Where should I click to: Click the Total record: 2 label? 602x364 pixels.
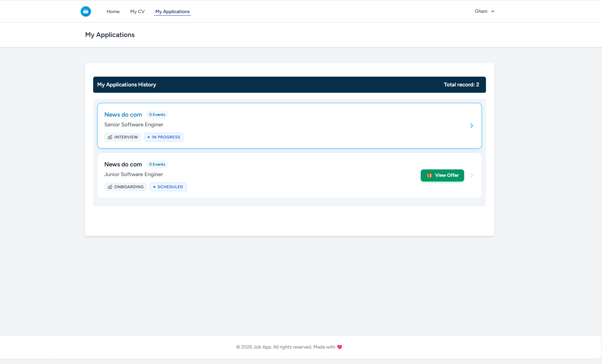click(461, 85)
